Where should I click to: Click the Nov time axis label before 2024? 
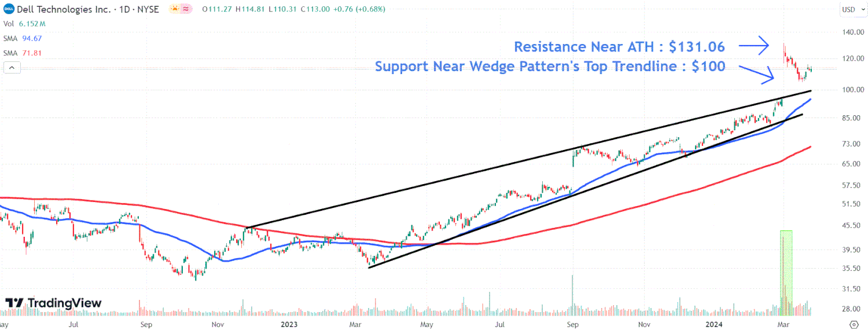pyautogui.click(x=643, y=325)
